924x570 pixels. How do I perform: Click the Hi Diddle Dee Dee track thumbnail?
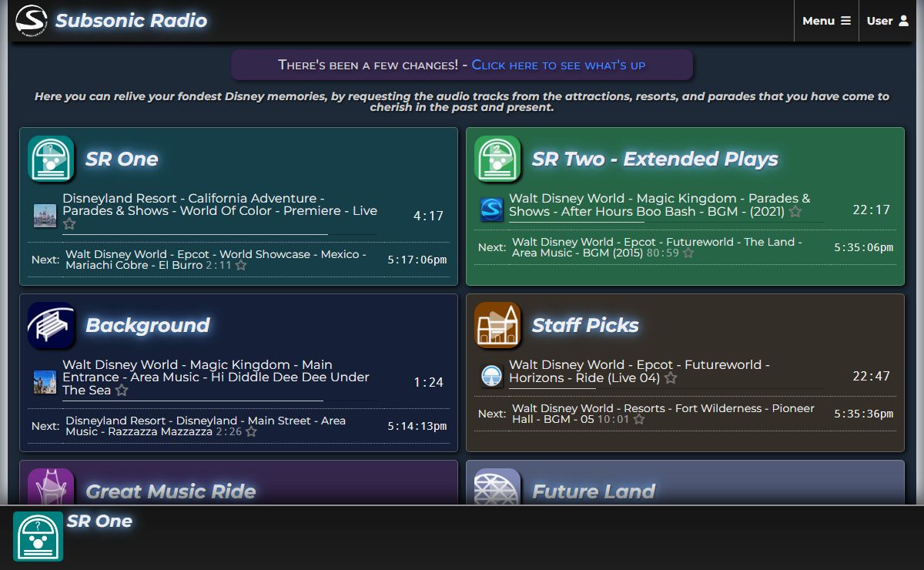(45, 382)
